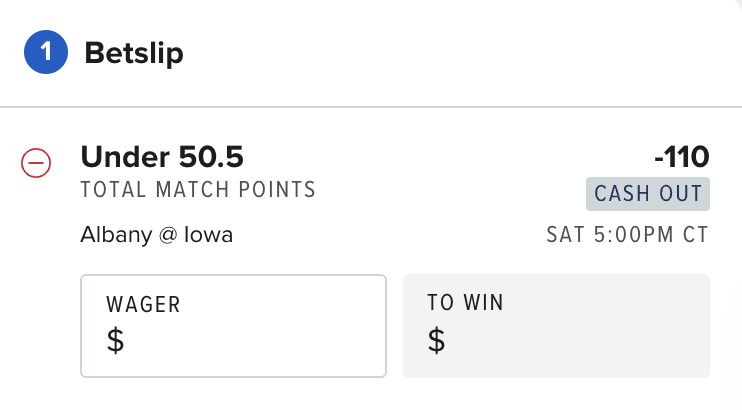This screenshot has width=742, height=410.
Task: Select the Under 50.5 selection title
Action: coord(162,157)
